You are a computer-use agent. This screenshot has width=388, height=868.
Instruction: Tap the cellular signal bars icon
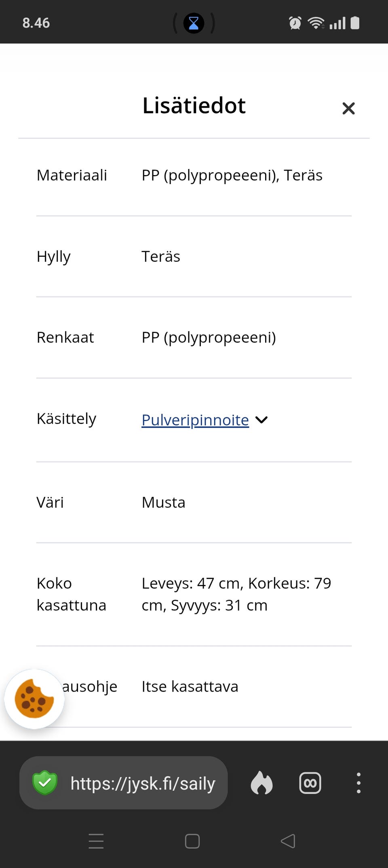point(338,23)
